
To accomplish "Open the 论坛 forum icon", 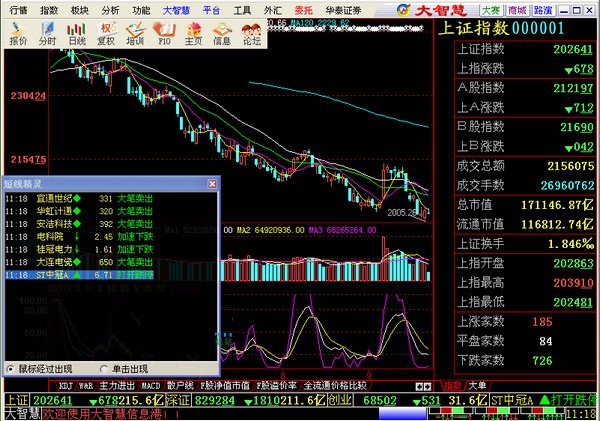I will point(252,34).
